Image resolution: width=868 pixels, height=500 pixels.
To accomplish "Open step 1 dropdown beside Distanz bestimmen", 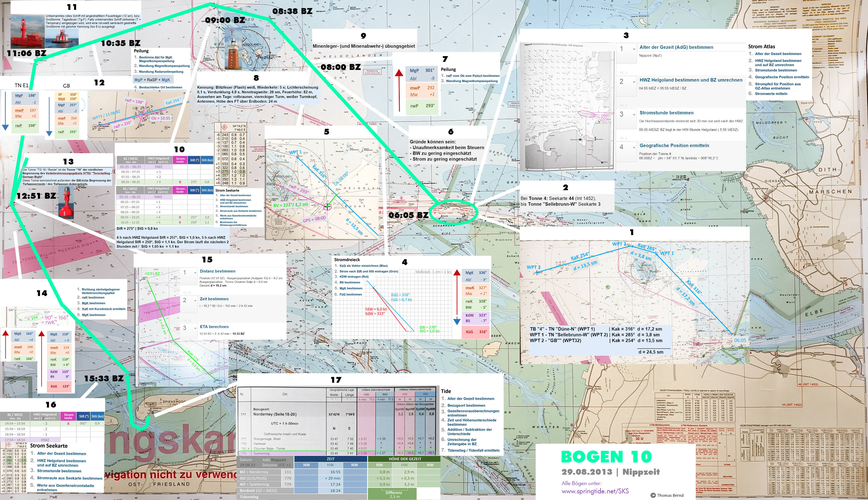I will click(195, 273).
